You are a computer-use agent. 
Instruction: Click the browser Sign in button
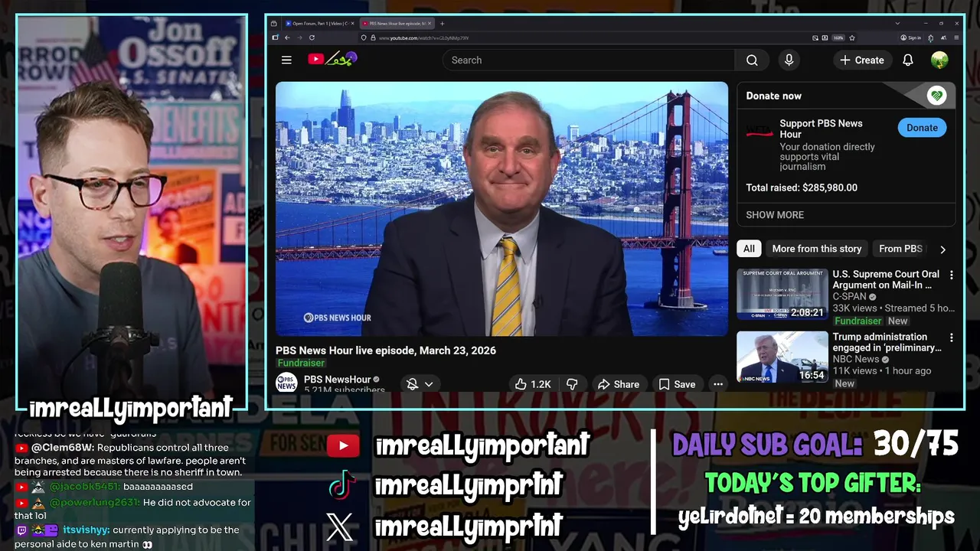point(910,37)
